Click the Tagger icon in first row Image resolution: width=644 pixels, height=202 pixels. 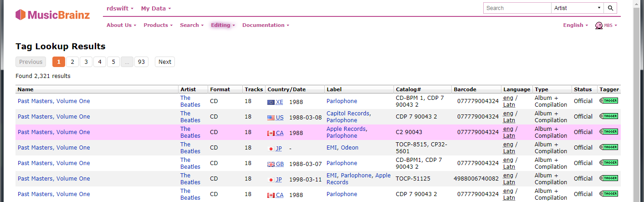[608, 100]
